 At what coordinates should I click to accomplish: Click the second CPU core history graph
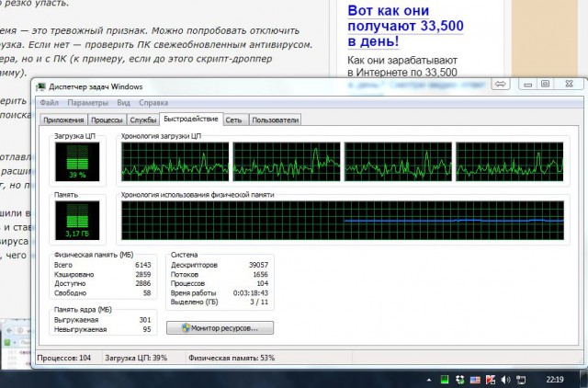point(287,162)
